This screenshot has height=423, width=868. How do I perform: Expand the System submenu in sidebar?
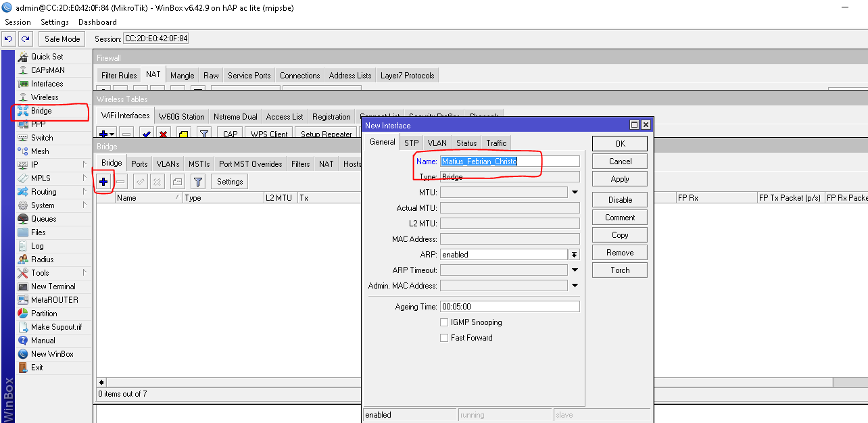85,205
